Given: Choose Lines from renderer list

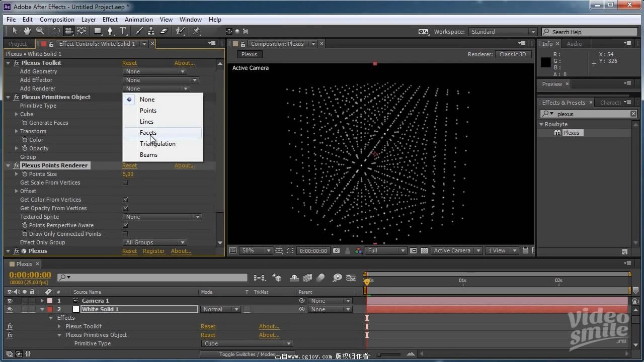Looking at the screenshot, I should pos(163,122).
